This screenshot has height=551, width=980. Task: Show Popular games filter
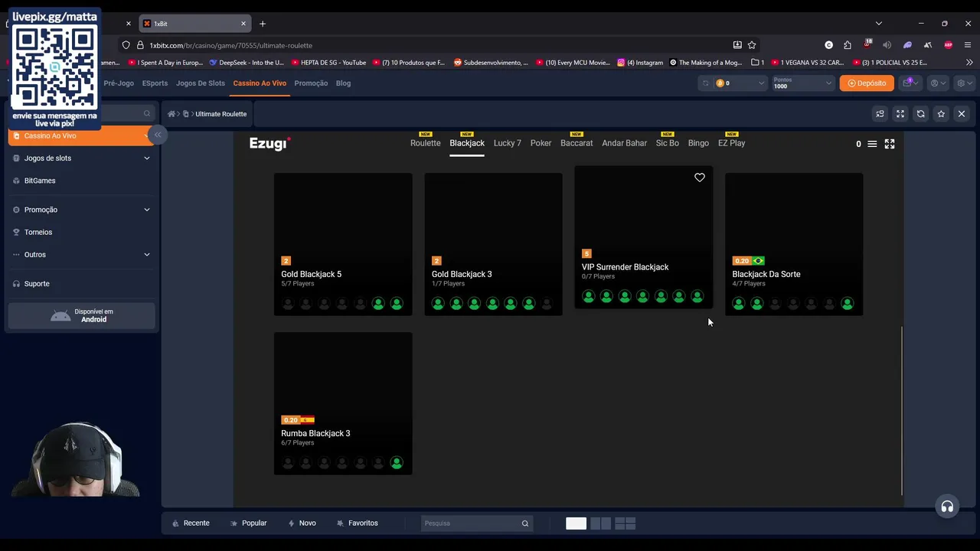pos(249,523)
